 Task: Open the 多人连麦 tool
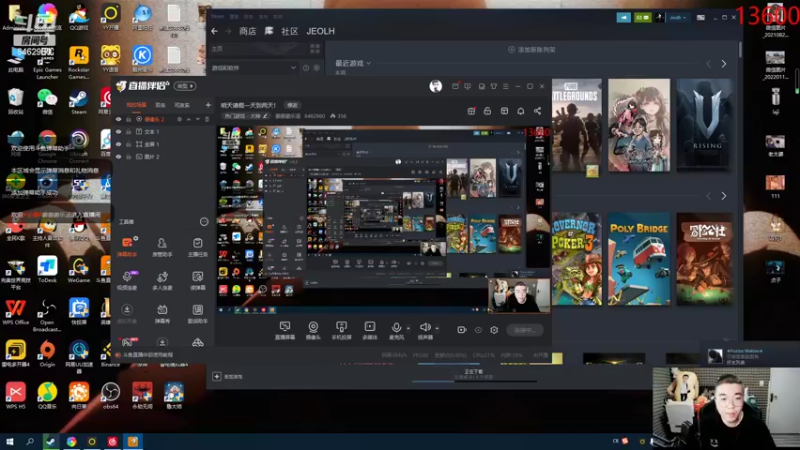pyautogui.click(x=162, y=280)
